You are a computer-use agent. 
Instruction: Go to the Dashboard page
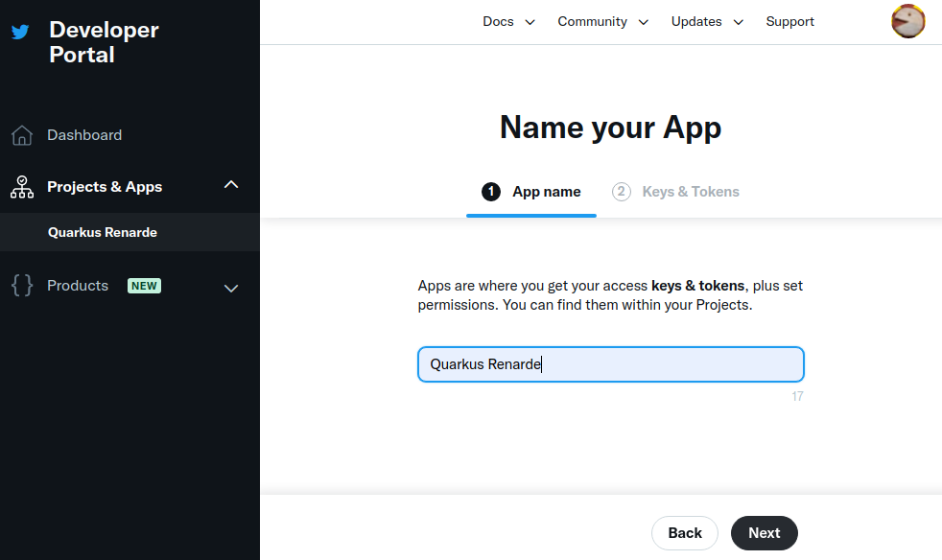[84, 135]
